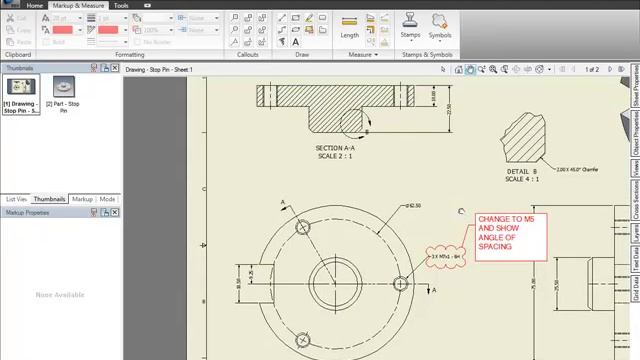Expand the Measure panel arrow
Screen dimensions: 640x360
tap(376, 55)
